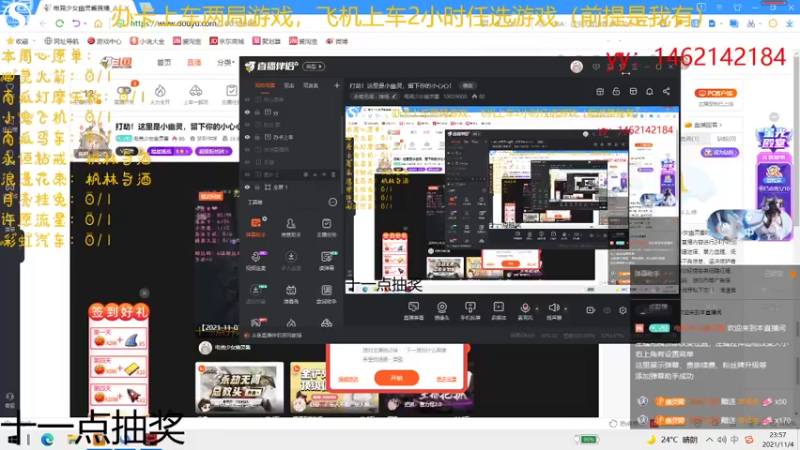Expand the microphone options arrow
The image size is (800, 450).
[x=537, y=309]
